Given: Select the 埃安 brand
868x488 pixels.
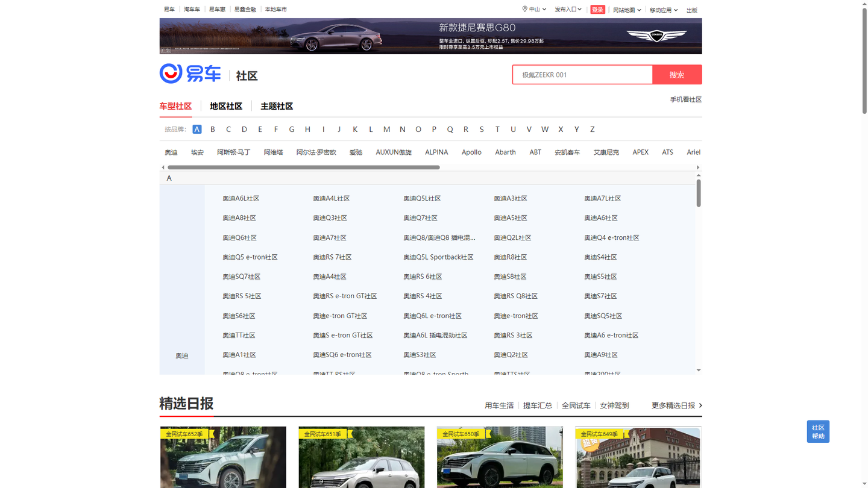Looking at the screenshot, I should coord(197,152).
